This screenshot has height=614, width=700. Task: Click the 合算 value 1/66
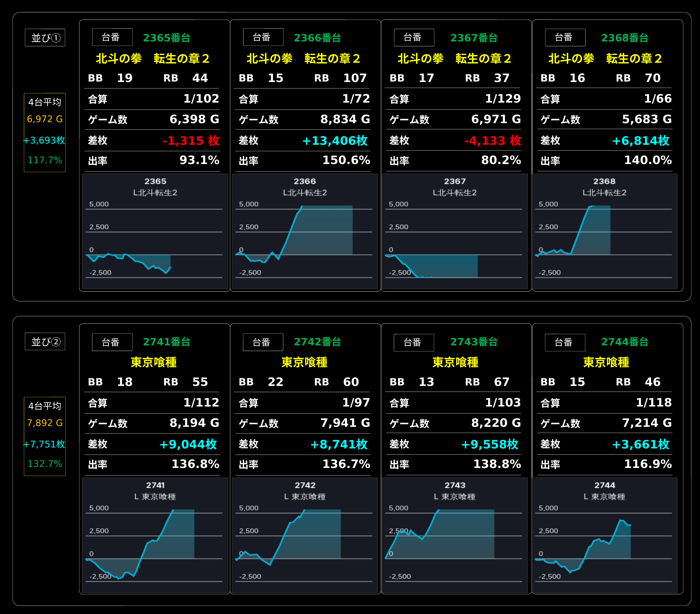point(658,98)
